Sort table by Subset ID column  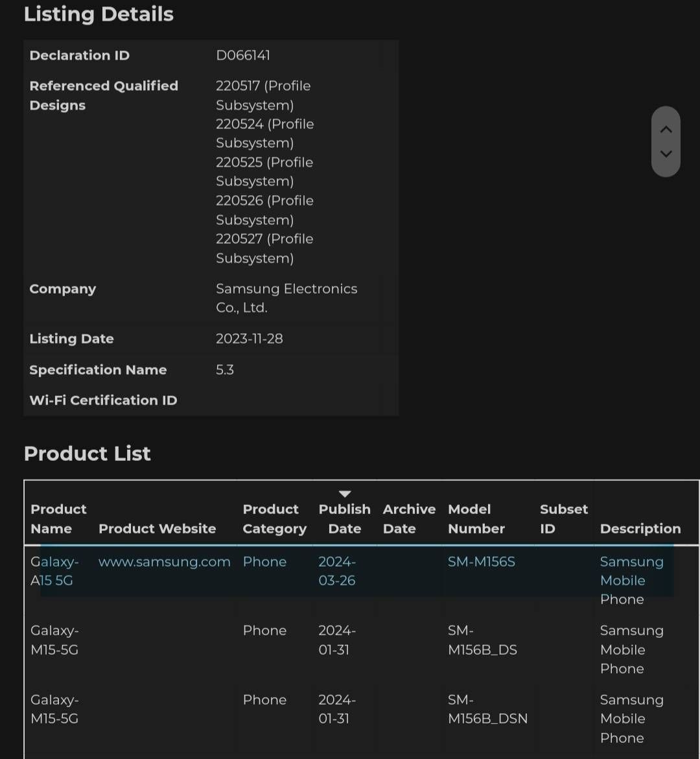[x=563, y=519]
